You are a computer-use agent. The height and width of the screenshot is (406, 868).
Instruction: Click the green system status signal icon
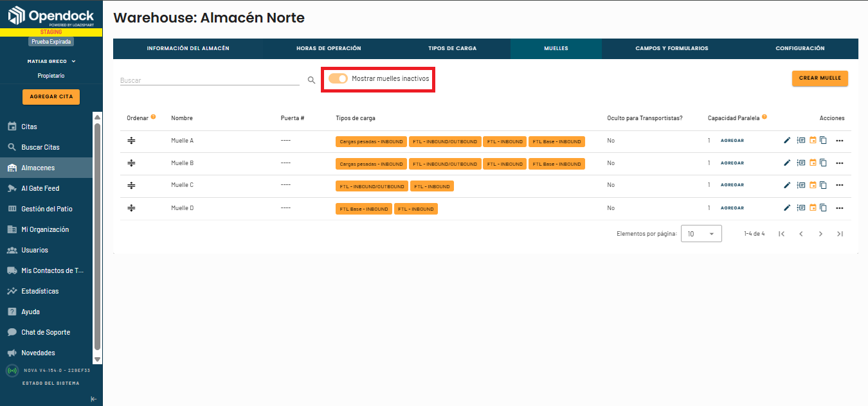point(12,371)
